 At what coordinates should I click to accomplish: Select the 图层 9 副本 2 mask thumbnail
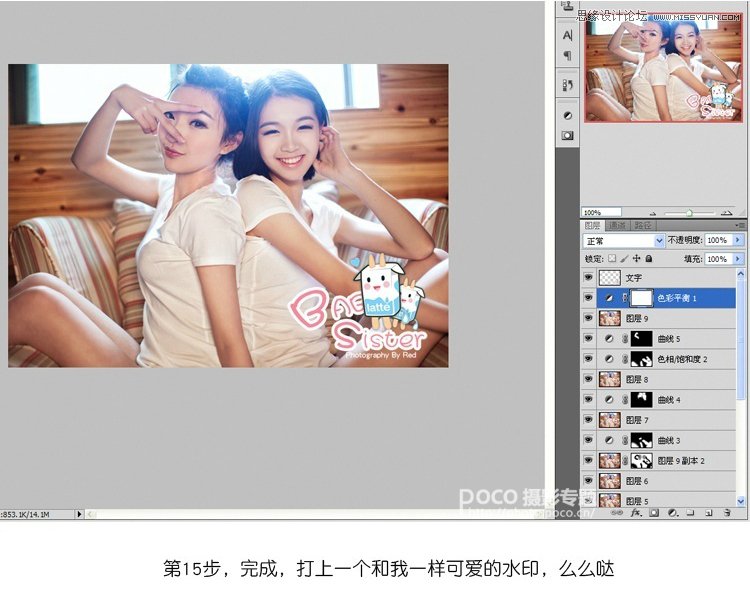pos(641,460)
